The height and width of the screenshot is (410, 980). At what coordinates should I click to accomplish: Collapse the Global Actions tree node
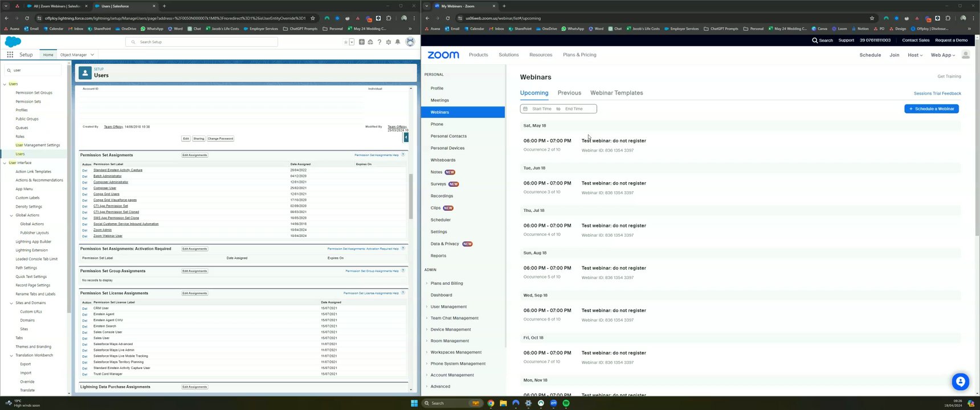pyautogui.click(x=11, y=215)
